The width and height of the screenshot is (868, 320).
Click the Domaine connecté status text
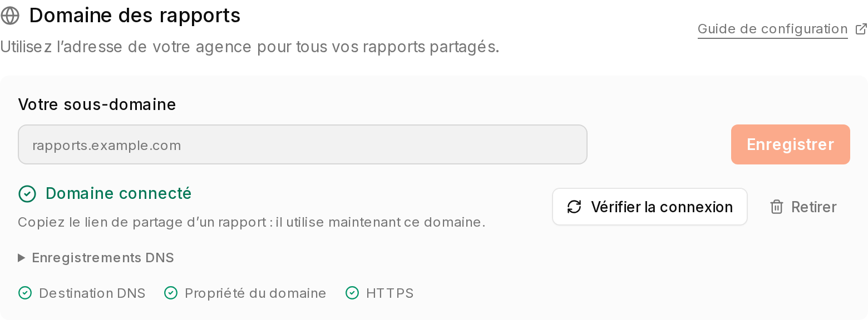click(119, 193)
